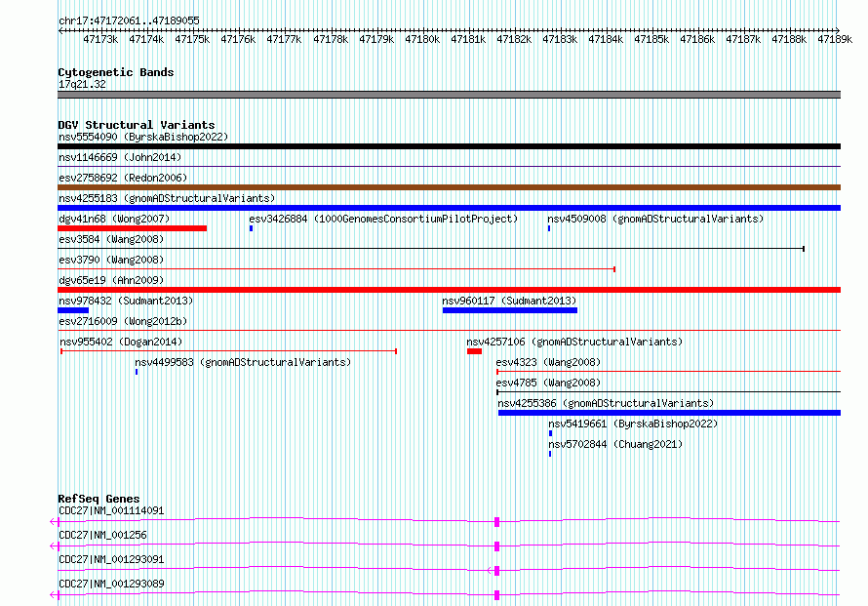Select dgv65e19 (Ahn2009) label
Image resolution: width=868 pixels, height=606 pixels.
coord(111,280)
